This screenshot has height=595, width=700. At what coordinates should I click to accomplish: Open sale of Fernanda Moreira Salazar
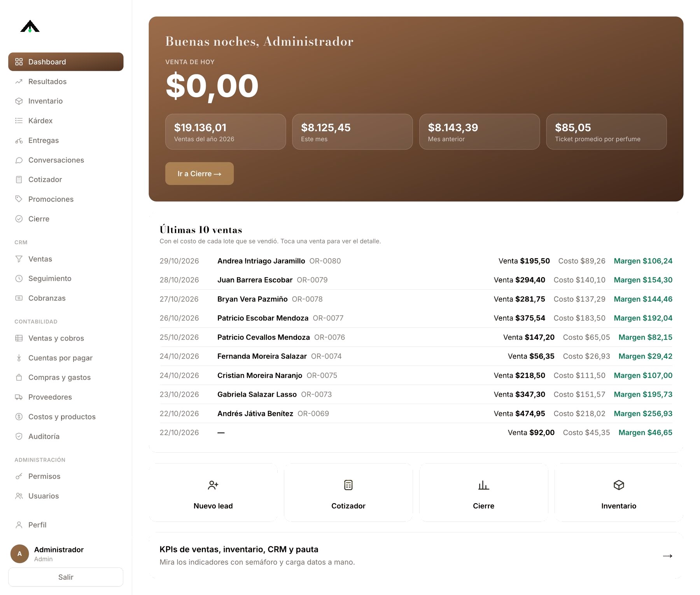pos(416,356)
